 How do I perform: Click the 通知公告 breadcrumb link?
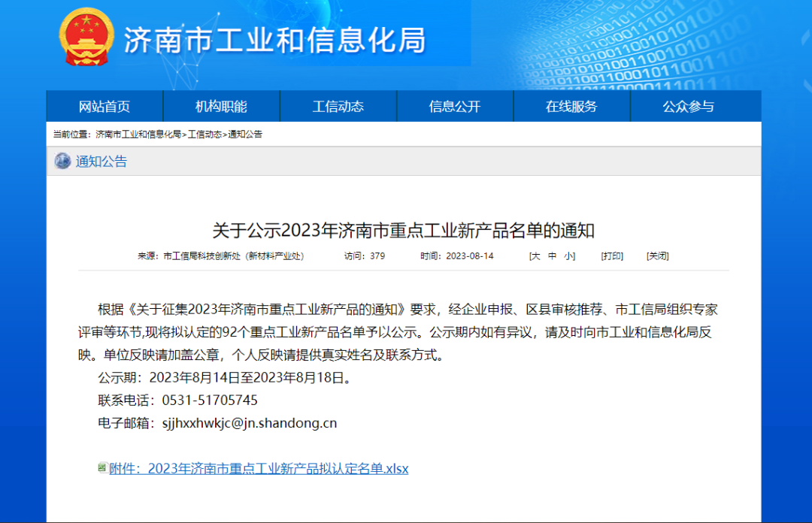click(x=245, y=135)
